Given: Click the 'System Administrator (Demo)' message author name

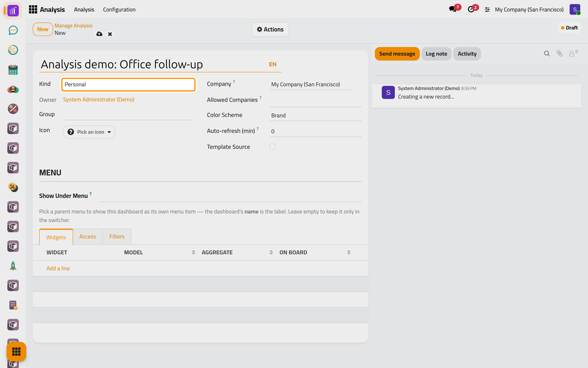Looking at the screenshot, I should (429, 88).
